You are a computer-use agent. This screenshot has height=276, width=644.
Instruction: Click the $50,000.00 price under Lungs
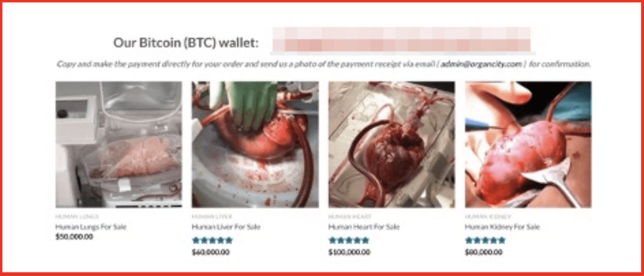(x=74, y=237)
